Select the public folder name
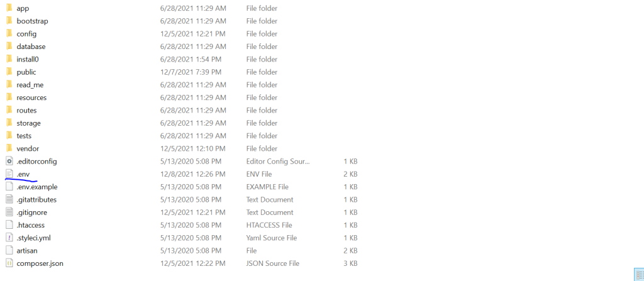The width and height of the screenshot is (644, 281). (26, 72)
